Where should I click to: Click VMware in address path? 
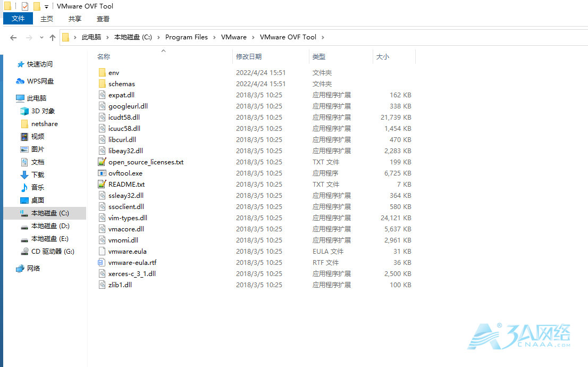tap(233, 37)
